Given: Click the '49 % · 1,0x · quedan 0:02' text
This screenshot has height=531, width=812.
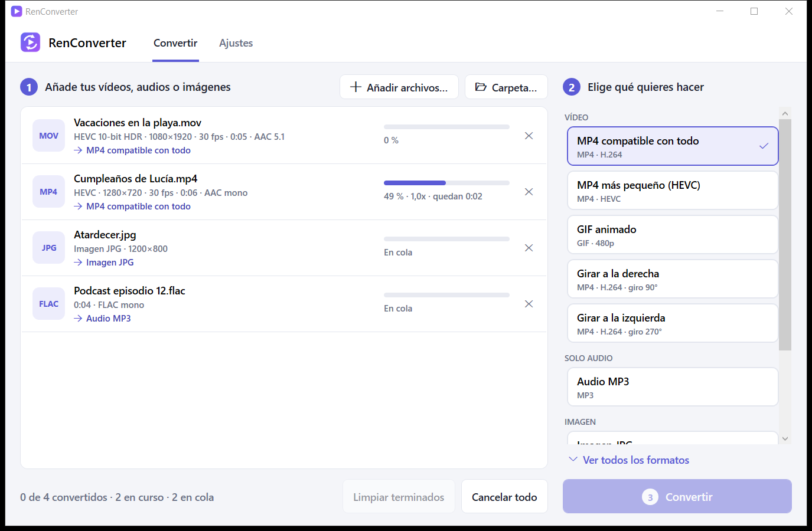Looking at the screenshot, I should [x=433, y=196].
